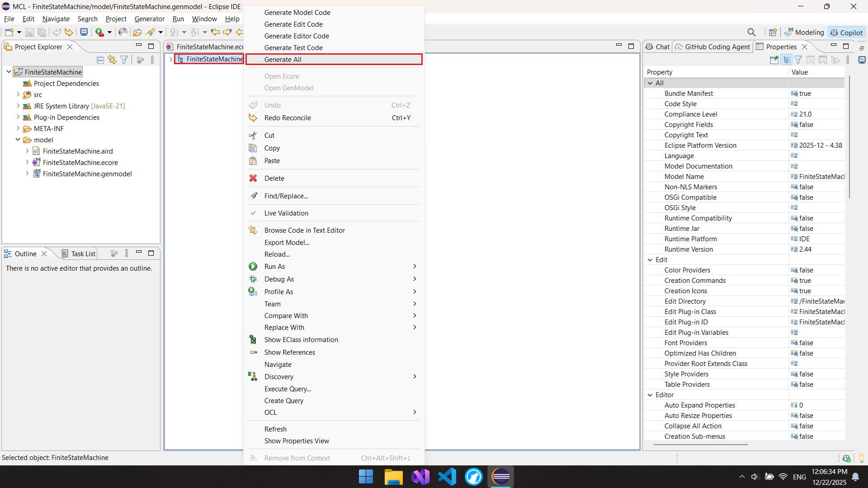868x488 pixels.
Task: Click the Properties view vertical scrollbar
Action: [849, 136]
